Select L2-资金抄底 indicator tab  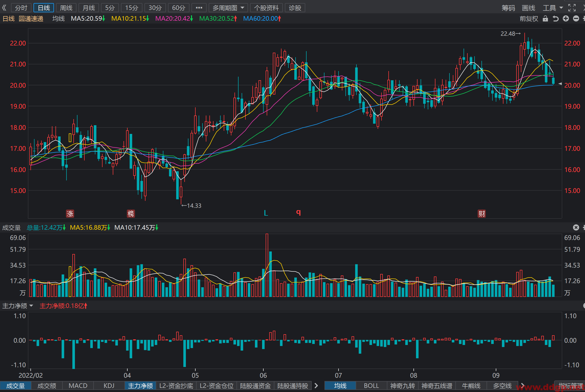click(x=176, y=386)
